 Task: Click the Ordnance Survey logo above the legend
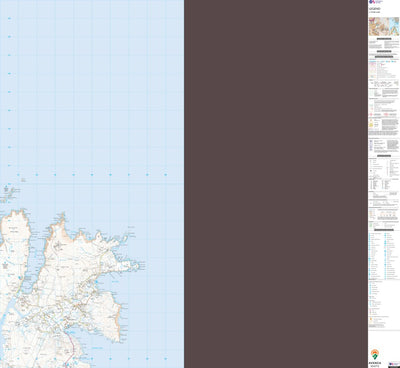(375, 2)
